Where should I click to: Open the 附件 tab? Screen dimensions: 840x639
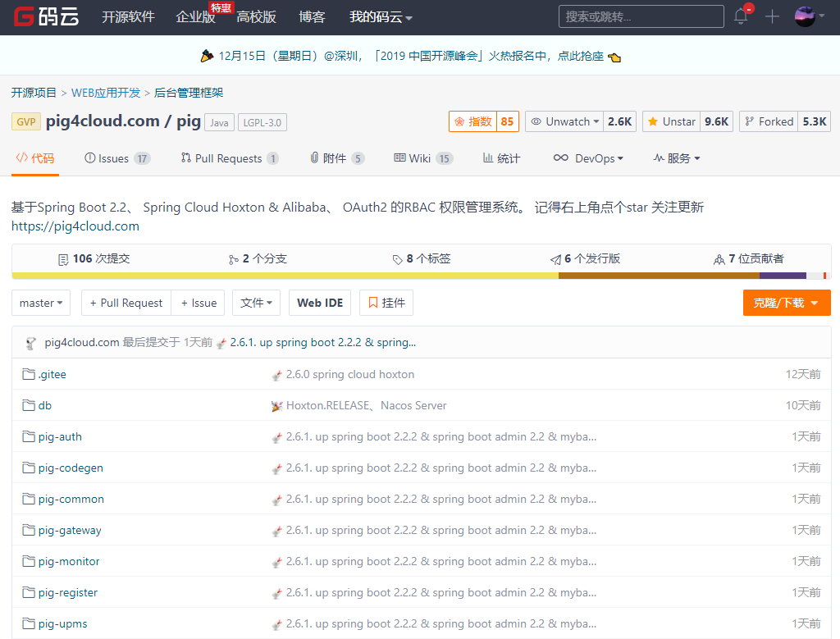coord(337,158)
